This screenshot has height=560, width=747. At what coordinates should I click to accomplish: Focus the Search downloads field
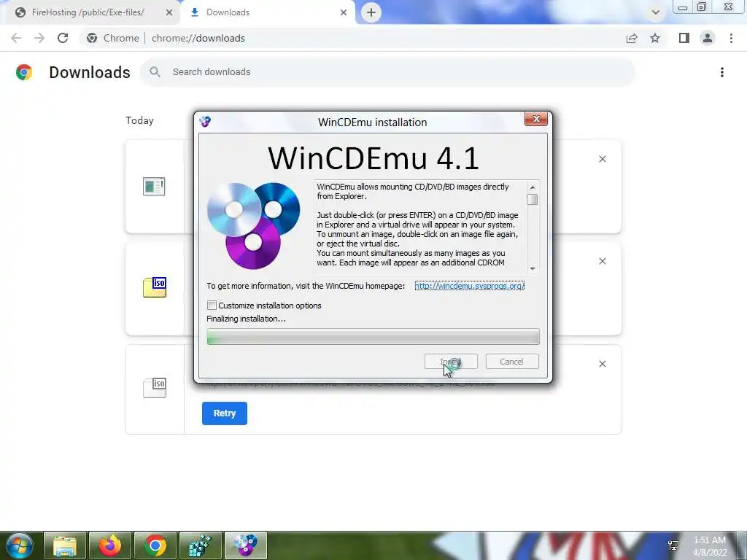click(x=387, y=72)
